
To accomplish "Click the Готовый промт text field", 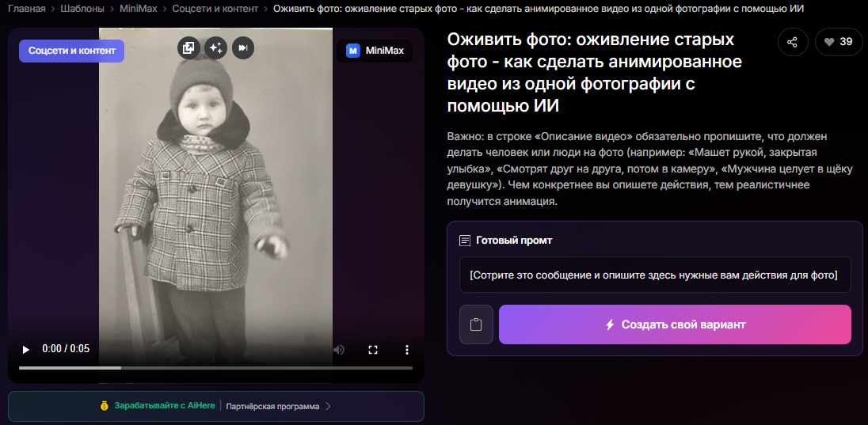I will pyautogui.click(x=655, y=275).
